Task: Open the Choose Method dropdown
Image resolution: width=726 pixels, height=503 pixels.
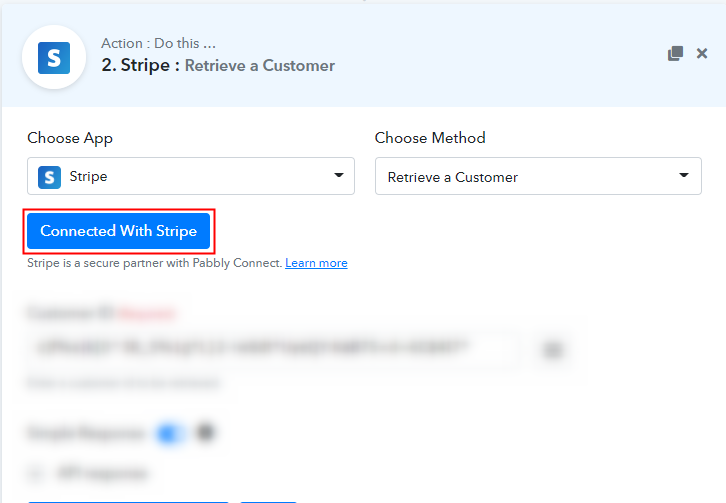Action: pyautogui.click(x=538, y=176)
